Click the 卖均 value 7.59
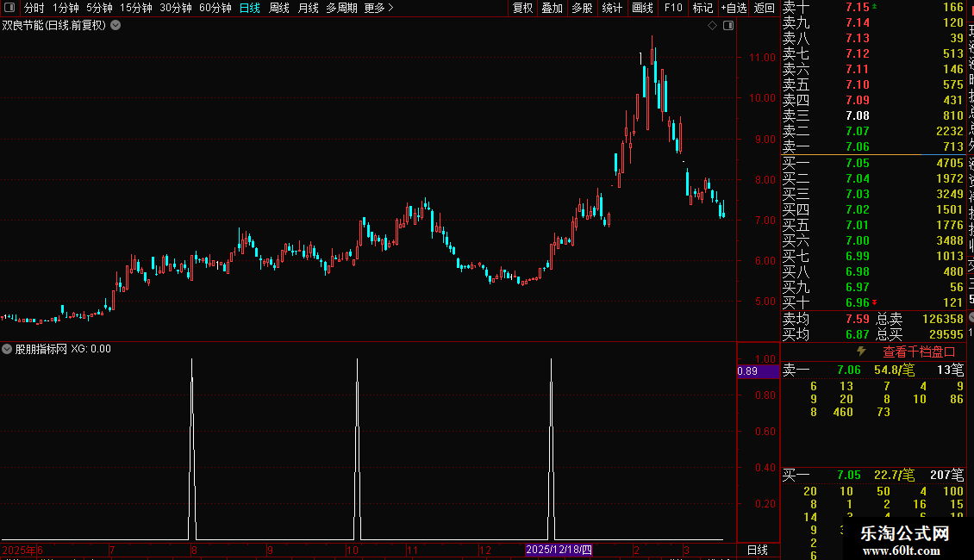Screen dimensions: 974x560 tap(858, 319)
